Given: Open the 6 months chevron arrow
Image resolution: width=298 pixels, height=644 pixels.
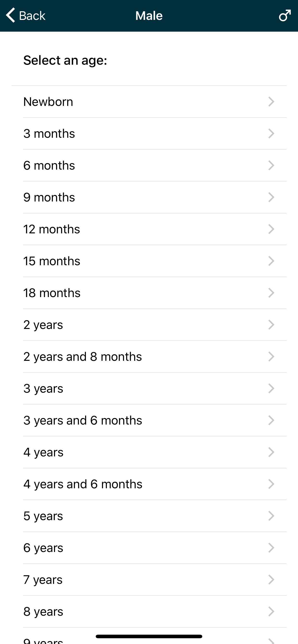Looking at the screenshot, I should [x=271, y=166].
